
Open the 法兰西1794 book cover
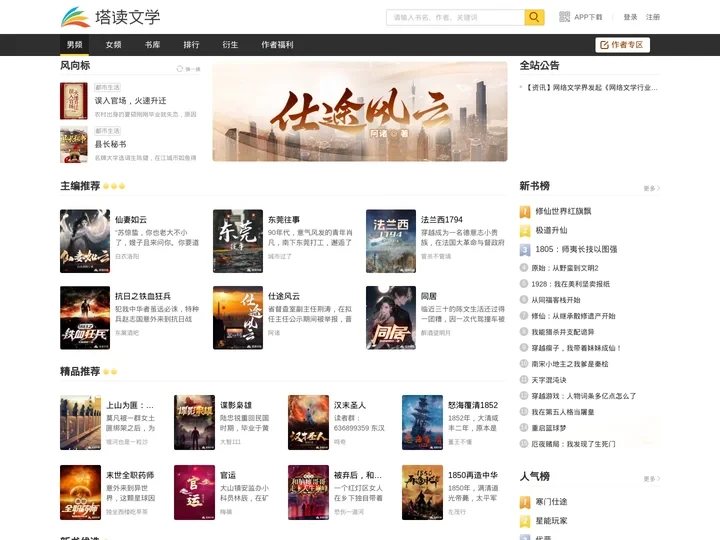tap(391, 241)
